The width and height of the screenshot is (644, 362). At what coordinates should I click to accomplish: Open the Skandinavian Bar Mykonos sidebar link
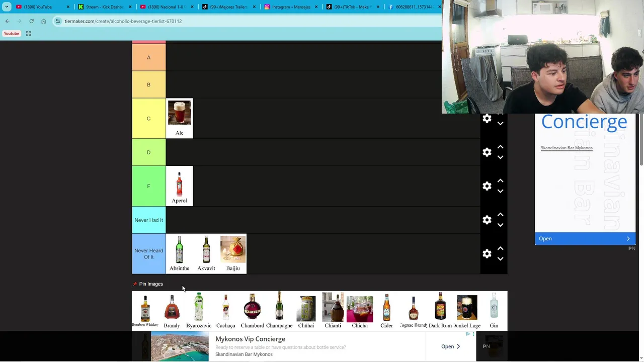[567, 148]
